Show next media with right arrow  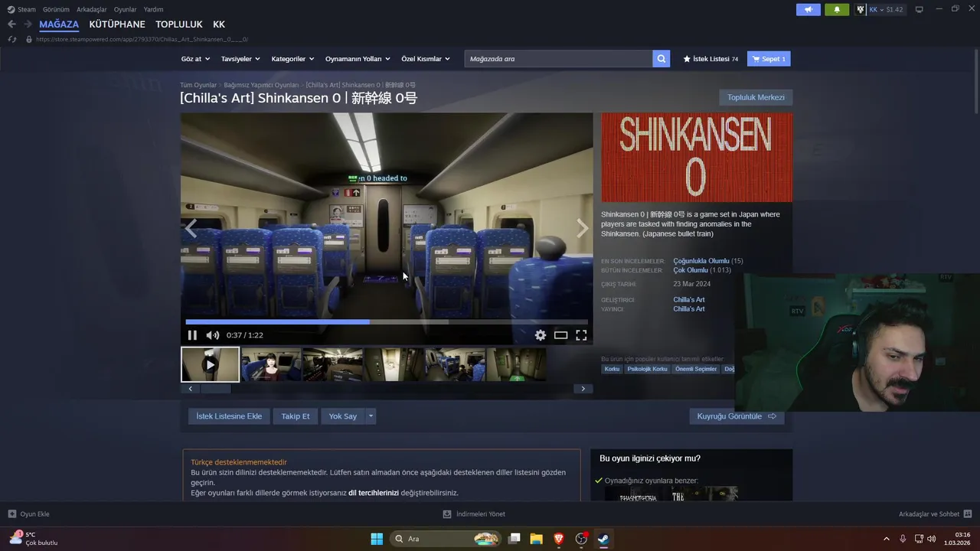point(583,228)
